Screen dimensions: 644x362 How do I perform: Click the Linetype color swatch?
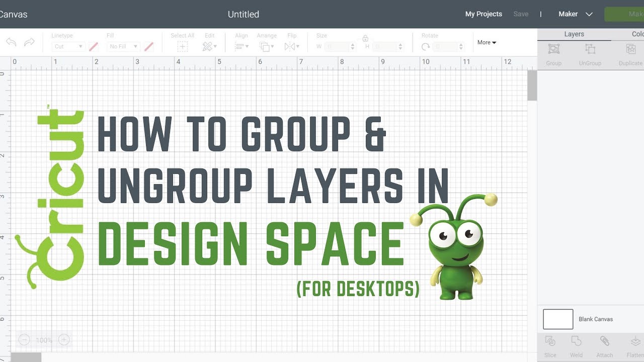click(93, 46)
